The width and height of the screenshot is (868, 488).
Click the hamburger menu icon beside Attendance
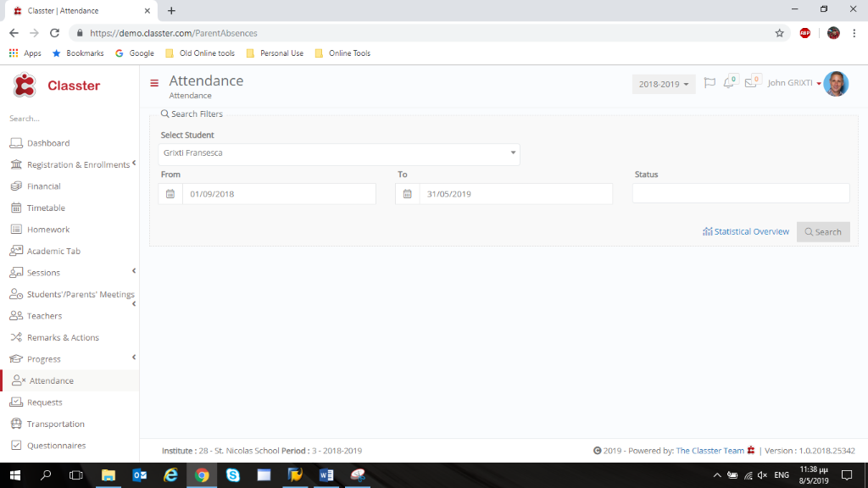tap(154, 83)
